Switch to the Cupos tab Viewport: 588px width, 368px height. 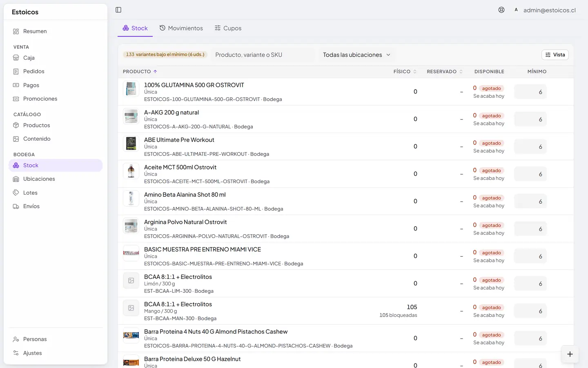pos(228,28)
